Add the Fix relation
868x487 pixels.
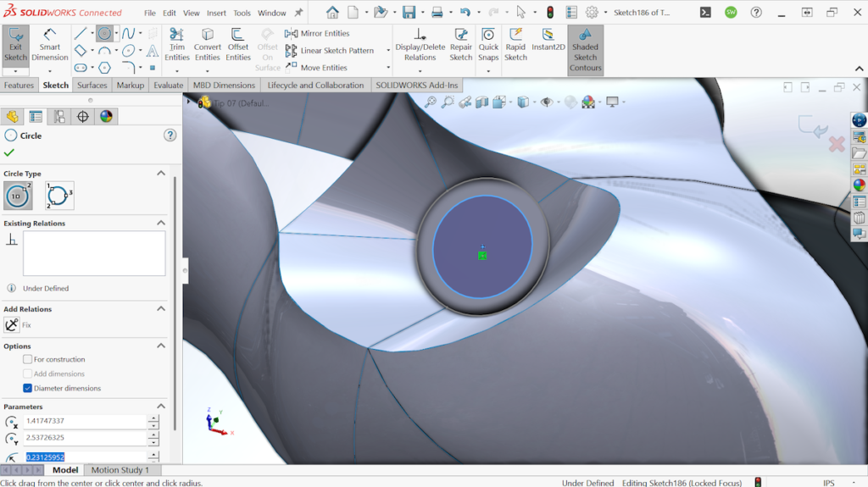12,325
